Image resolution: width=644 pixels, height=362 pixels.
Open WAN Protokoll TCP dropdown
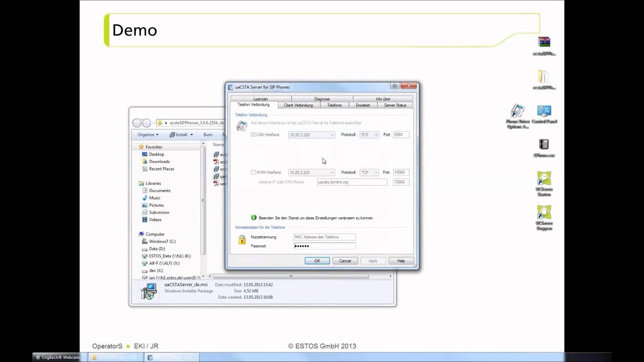369,172
